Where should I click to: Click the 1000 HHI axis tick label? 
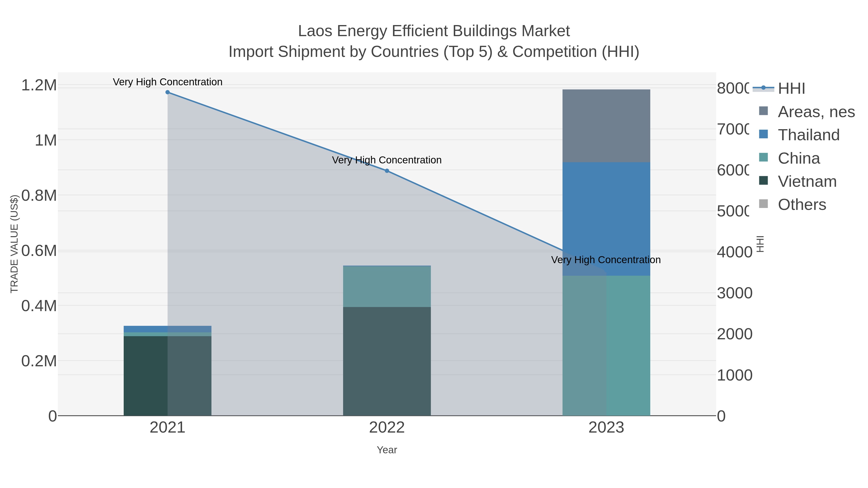[x=735, y=375]
